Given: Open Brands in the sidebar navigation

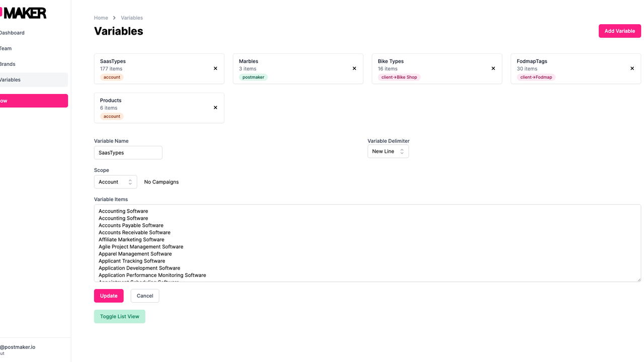Looking at the screenshot, I should click(x=8, y=64).
